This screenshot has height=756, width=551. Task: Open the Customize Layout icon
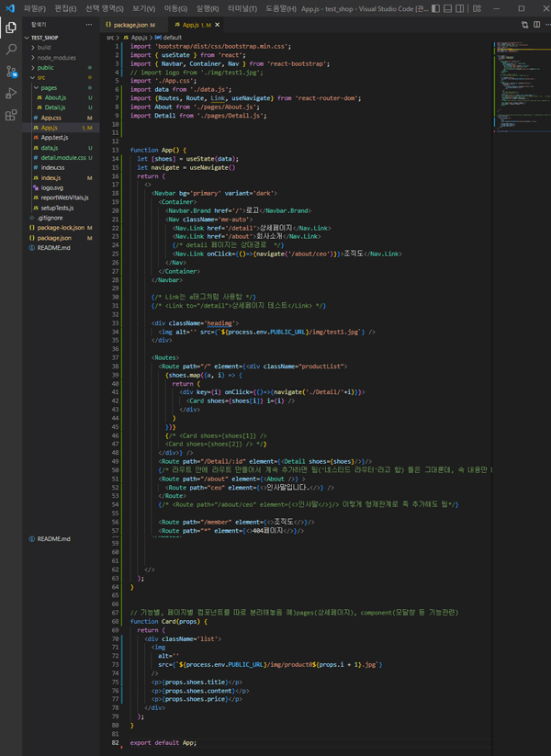coord(477,8)
